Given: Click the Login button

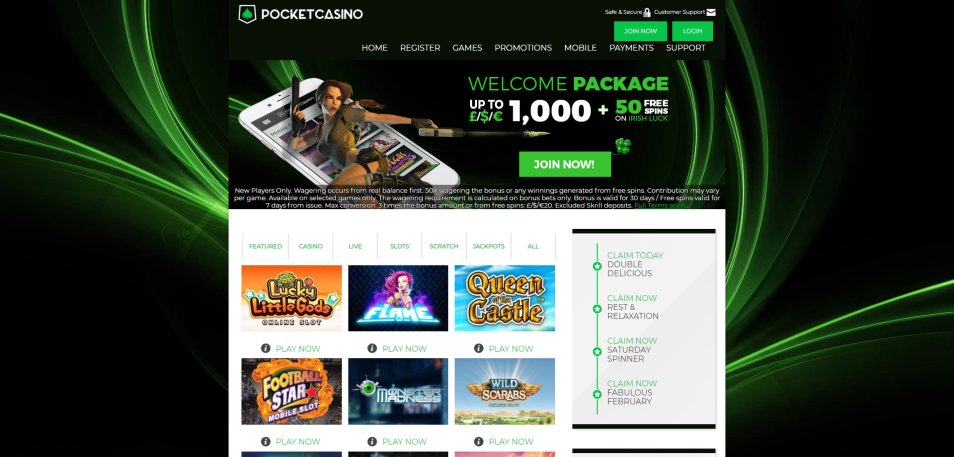Looking at the screenshot, I should click(692, 31).
